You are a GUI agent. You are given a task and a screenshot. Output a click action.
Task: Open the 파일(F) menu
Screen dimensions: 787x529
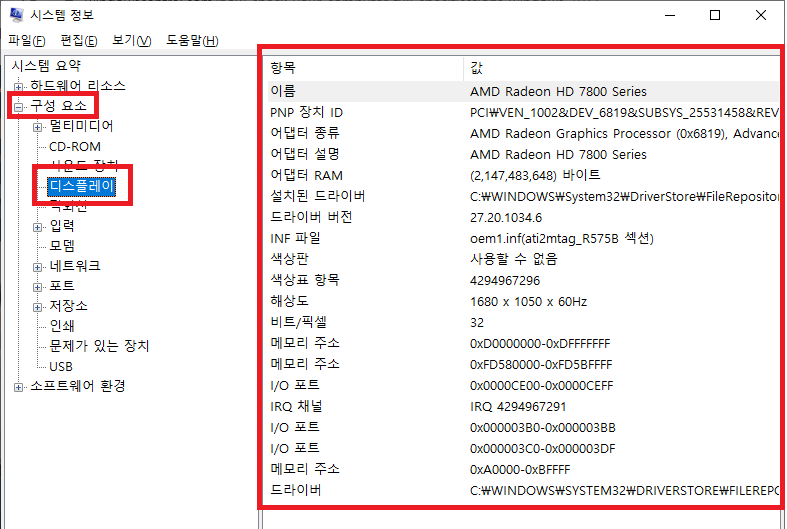[x=27, y=41]
